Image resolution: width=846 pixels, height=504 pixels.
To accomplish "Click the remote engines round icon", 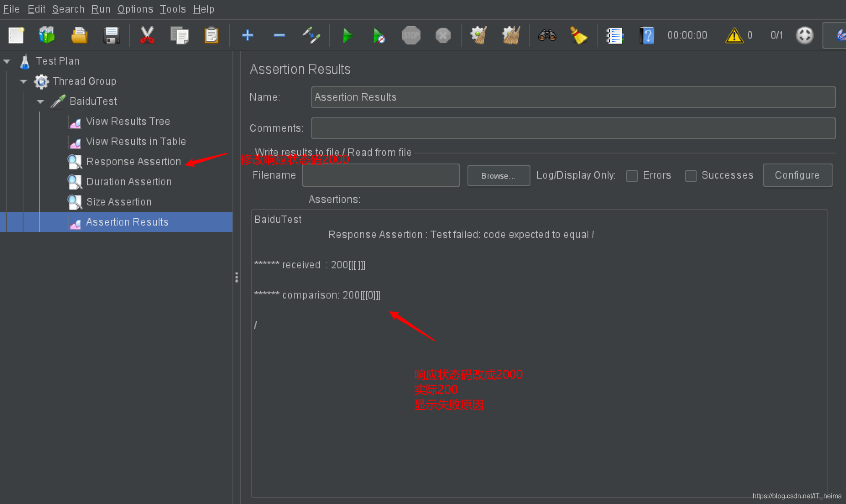I will pyautogui.click(x=804, y=35).
